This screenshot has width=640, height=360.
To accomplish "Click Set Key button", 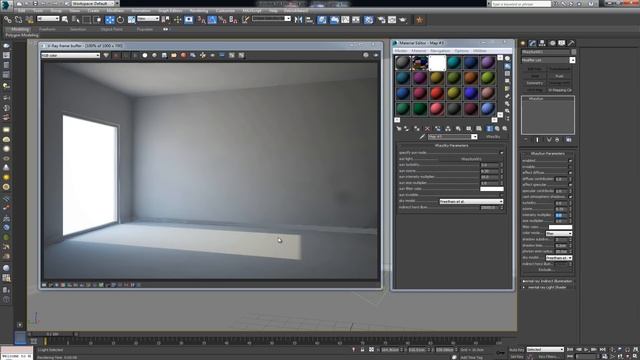I will pos(516,357).
